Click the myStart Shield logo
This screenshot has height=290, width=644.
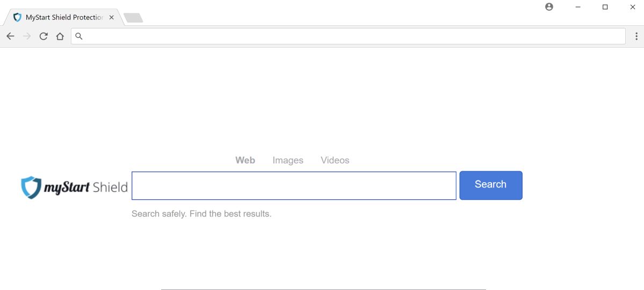tap(74, 187)
